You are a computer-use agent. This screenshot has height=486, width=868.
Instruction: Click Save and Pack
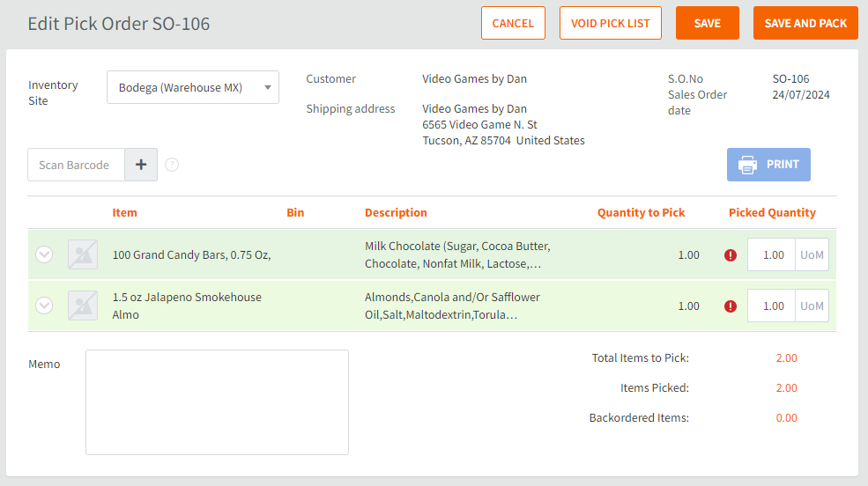805,23
